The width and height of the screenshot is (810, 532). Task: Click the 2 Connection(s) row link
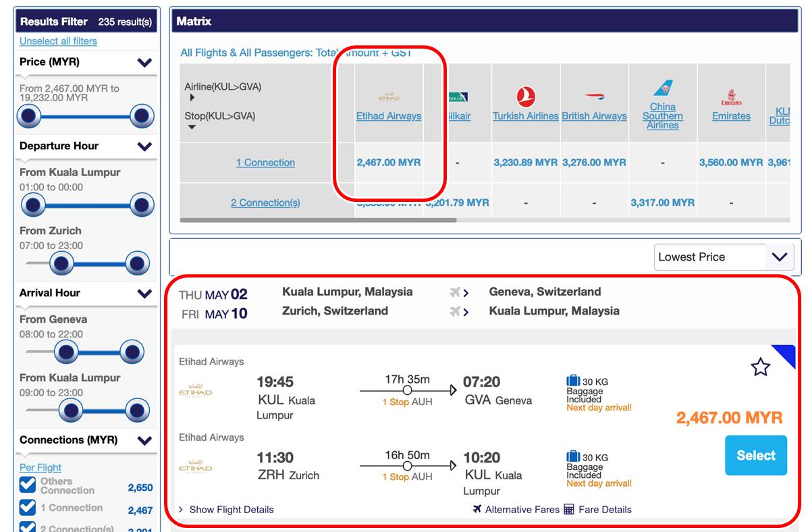(265, 203)
